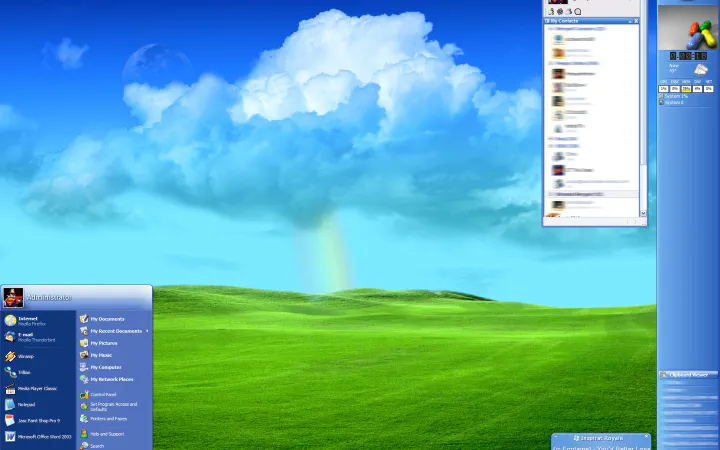Click the My Network Places icon
Image resolution: width=720 pixels, height=450 pixels.
click(x=84, y=379)
